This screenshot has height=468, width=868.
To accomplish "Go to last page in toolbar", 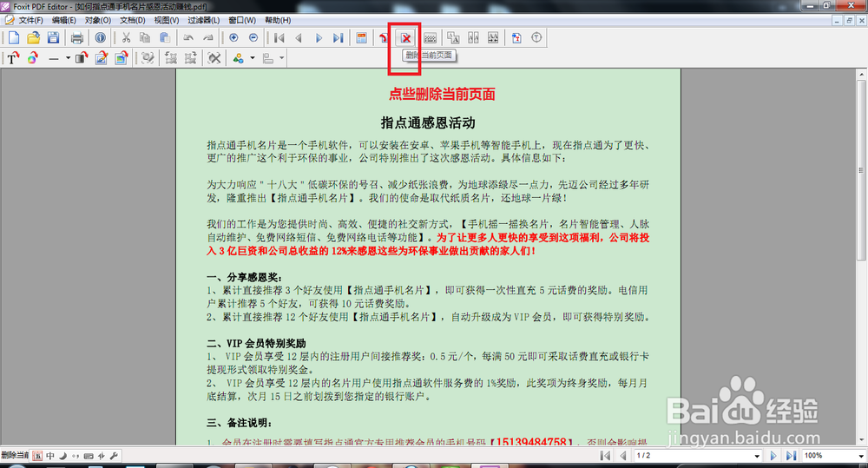I will (339, 37).
